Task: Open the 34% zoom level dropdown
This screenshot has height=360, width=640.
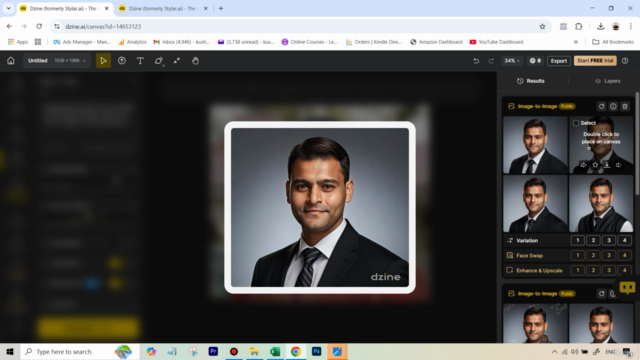Action: (x=512, y=61)
